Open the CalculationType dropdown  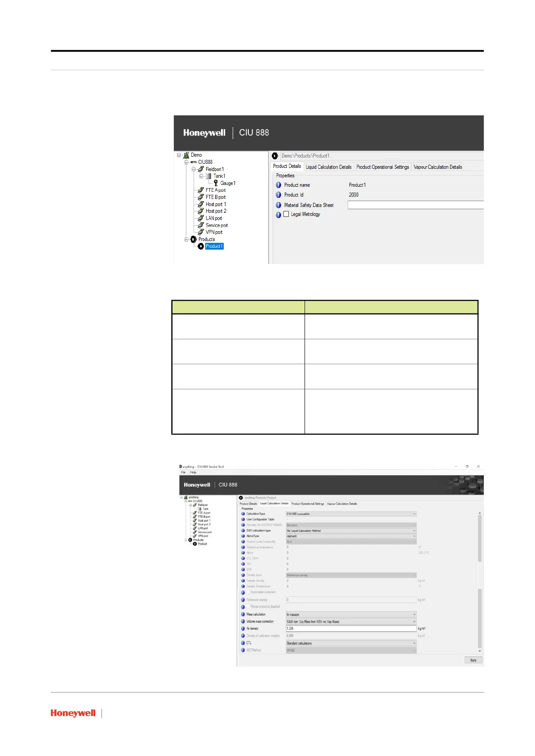tap(351, 514)
